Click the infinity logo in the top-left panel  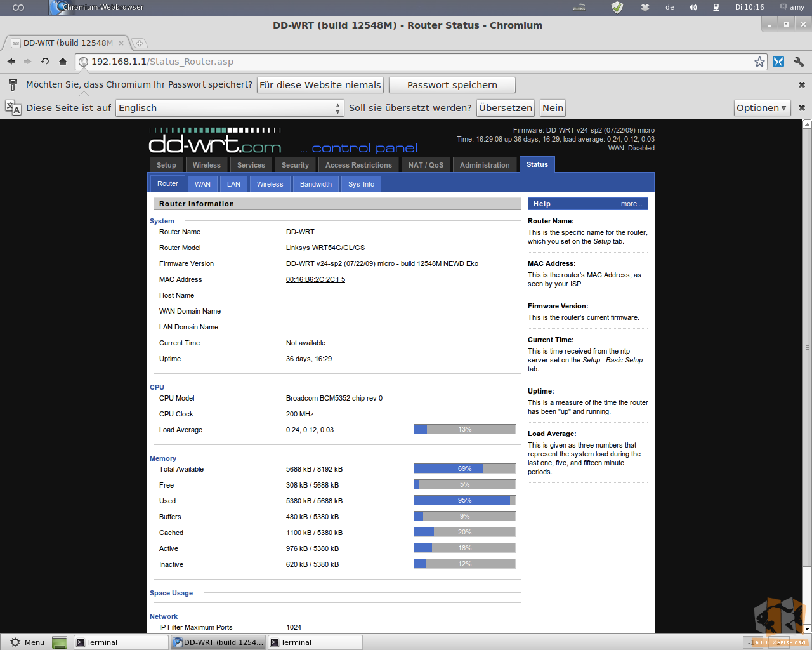[x=18, y=7]
